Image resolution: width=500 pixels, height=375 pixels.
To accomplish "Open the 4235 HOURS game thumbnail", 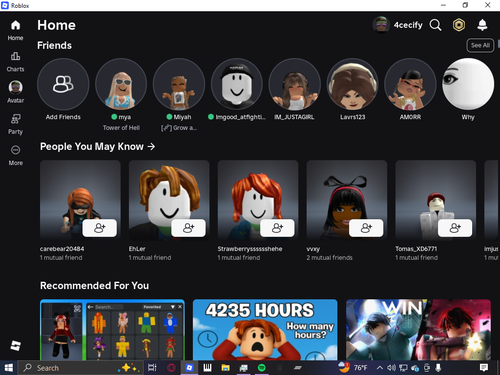I will (x=265, y=330).
